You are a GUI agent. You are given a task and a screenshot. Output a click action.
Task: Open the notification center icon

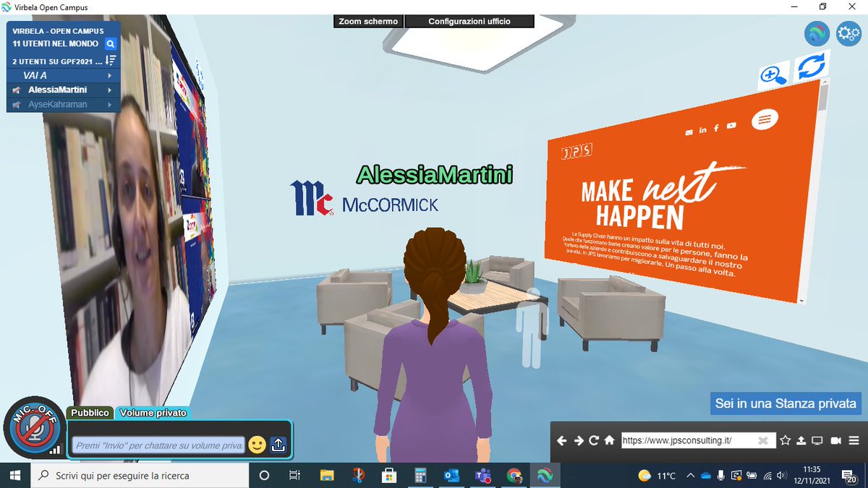pyautogui.click(x=851, y=476)
